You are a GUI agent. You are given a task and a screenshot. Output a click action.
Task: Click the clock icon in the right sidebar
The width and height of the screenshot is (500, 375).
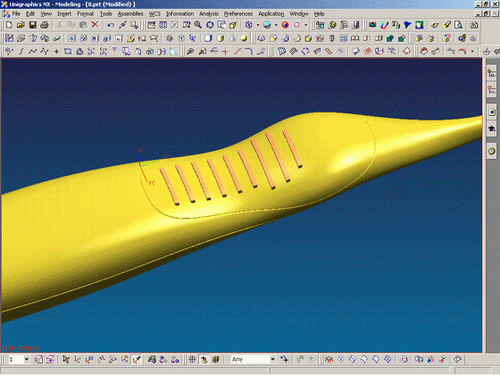click(492, 151)
